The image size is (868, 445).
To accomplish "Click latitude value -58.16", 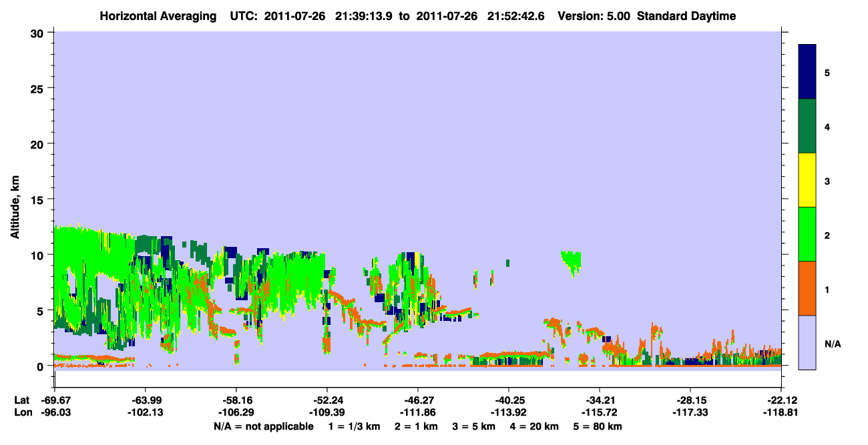I will pyautogui.click(x=236, y=400).
